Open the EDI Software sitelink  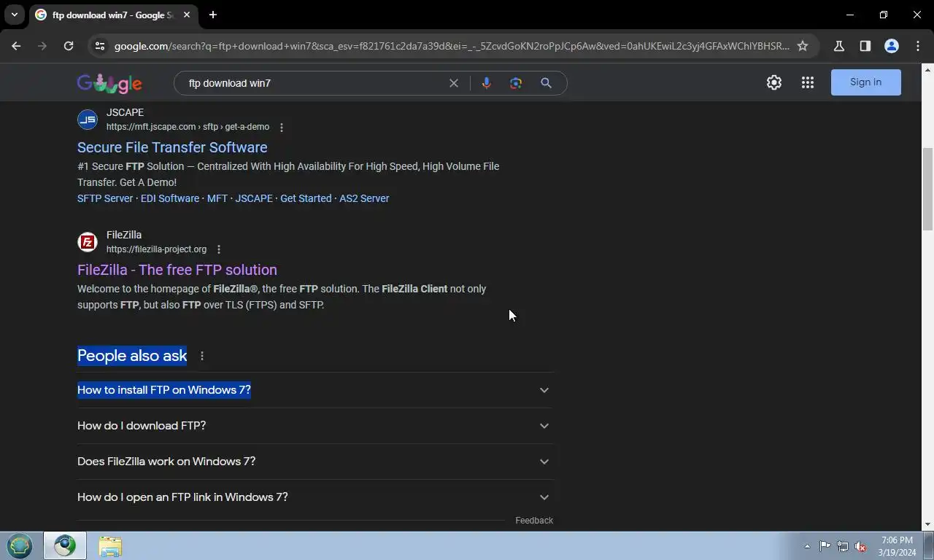(170, 198)
